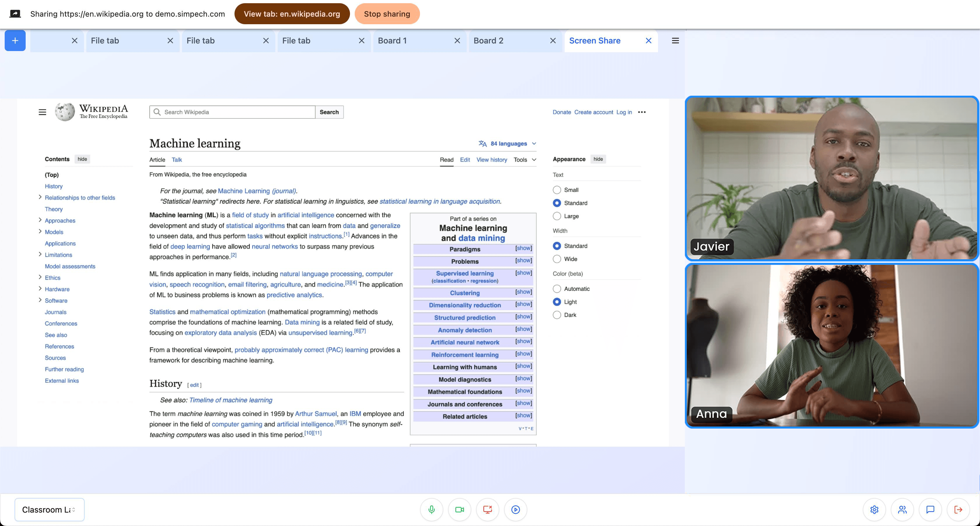Select Standard width option
Screen dimensions: 980x526
click(x=556, y=245)
